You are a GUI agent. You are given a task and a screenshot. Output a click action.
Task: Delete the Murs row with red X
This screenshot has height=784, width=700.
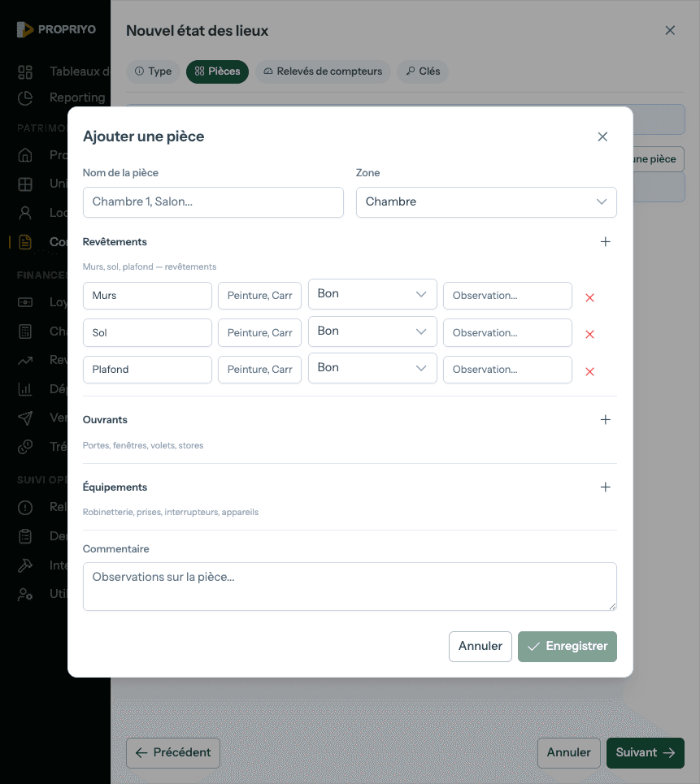point(590,297)
